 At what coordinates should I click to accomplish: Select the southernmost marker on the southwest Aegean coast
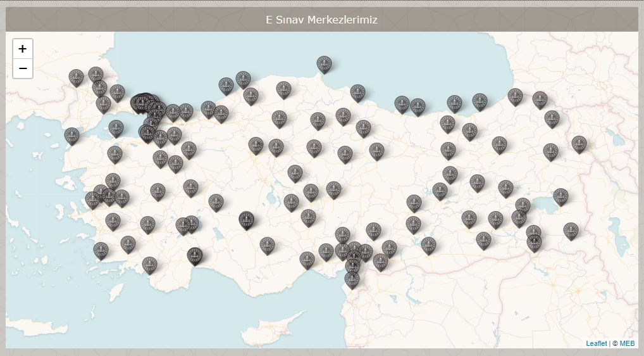coord(149,265)
